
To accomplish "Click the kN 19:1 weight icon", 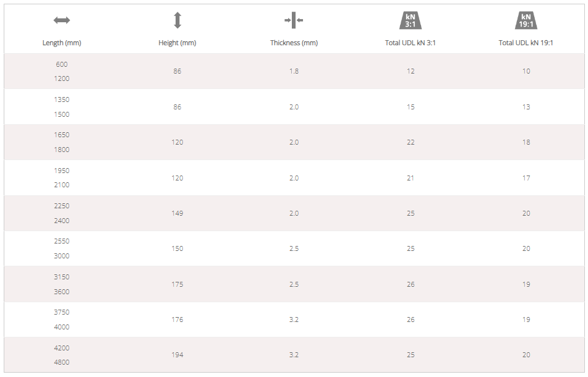I will pyautogui.click(x=526, y=20).
